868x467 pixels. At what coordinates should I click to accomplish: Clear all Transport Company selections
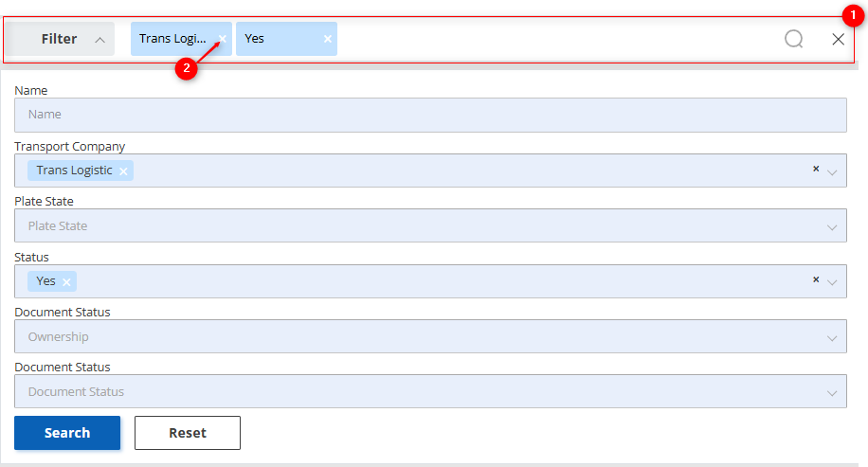coord(816,169)
